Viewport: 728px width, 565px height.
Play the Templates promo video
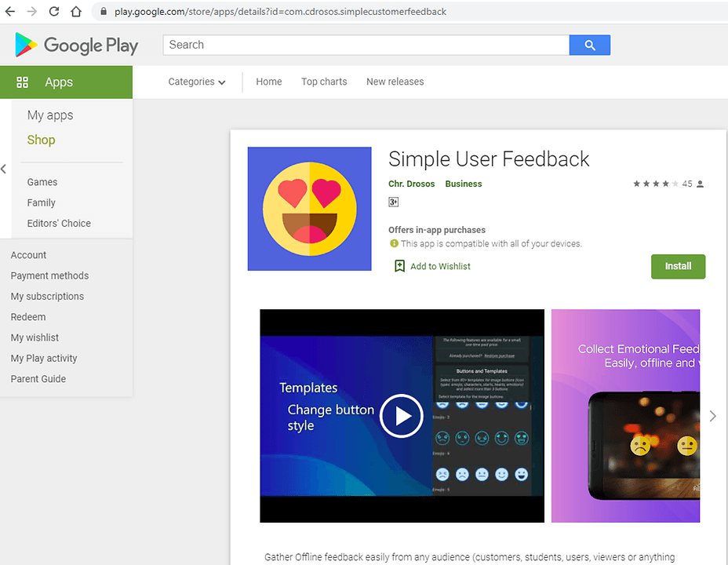click(x=401, y=416)
